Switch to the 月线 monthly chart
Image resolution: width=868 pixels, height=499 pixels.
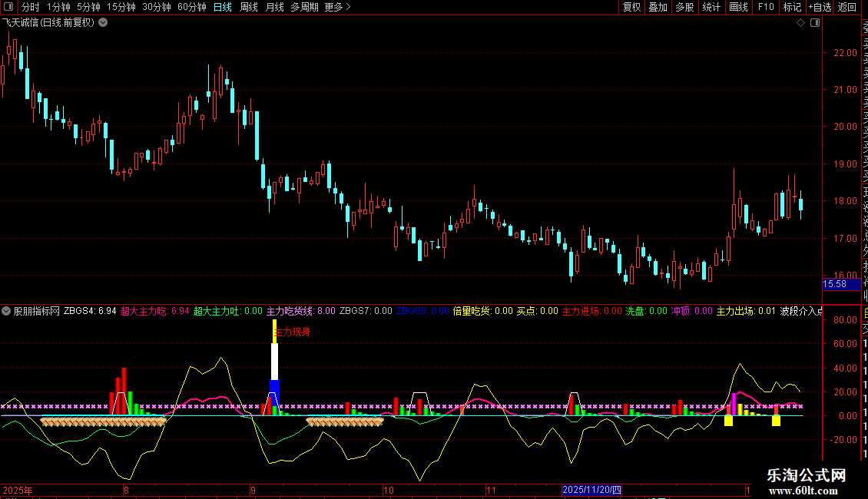[274, 7]
